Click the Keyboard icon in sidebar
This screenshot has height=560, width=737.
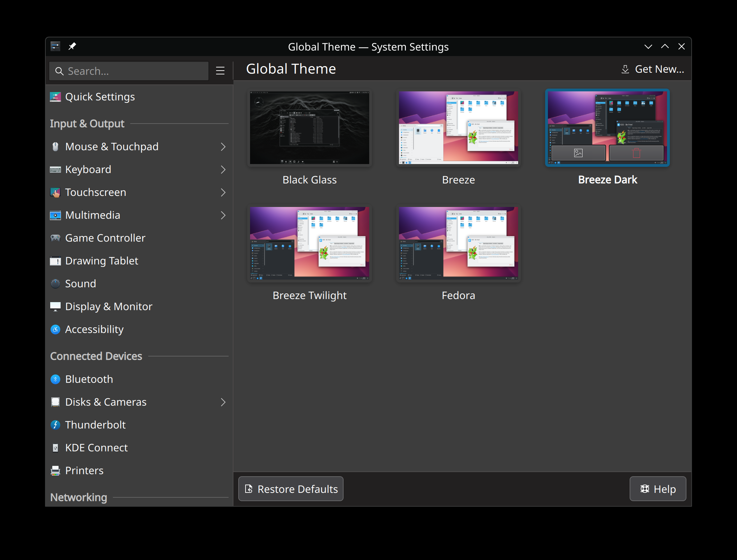click(x=55, y=170)
